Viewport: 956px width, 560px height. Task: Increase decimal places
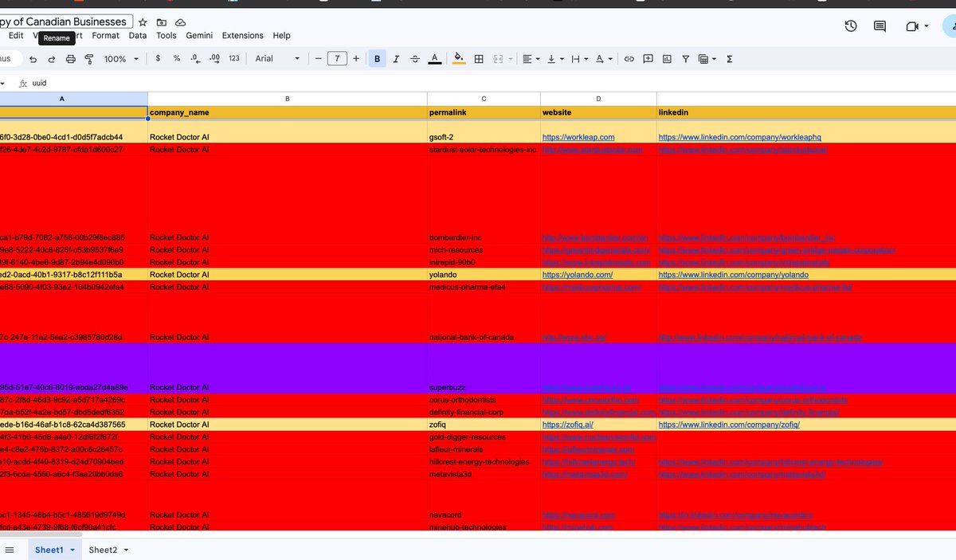[215, 59]
